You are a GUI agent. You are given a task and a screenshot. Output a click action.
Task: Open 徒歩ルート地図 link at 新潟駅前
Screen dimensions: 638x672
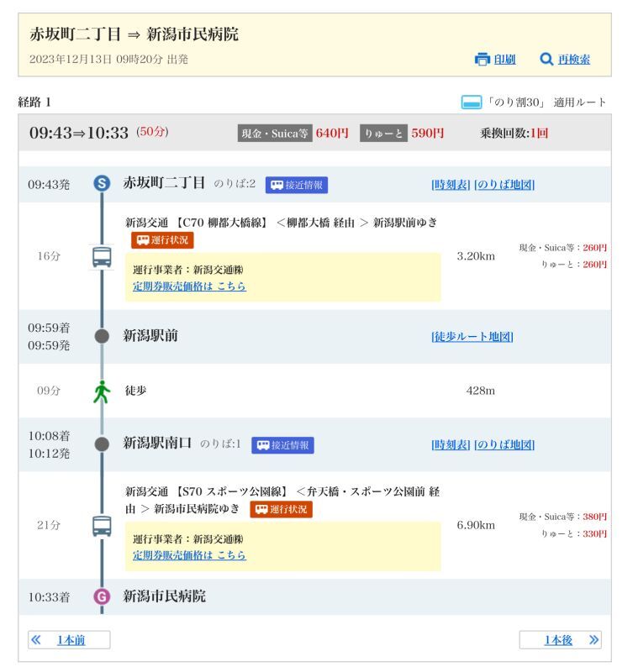point(472,337)
